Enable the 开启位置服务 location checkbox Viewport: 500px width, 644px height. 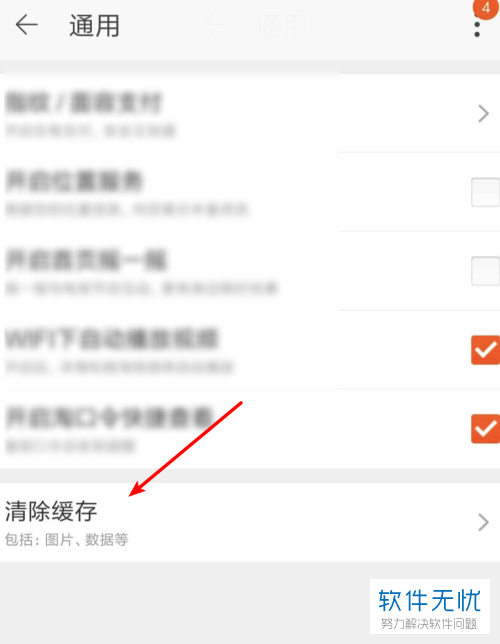click(x=486, y=192)
